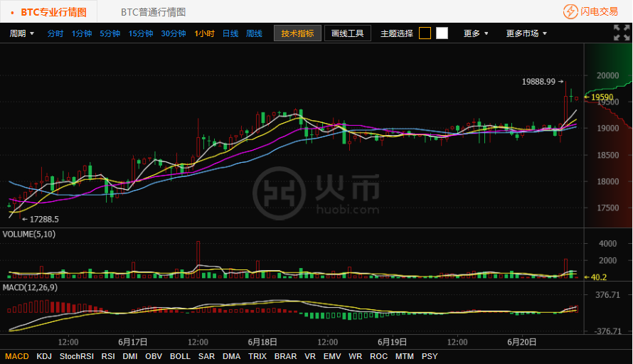The height and width of the screenshot is (364, 633).
Task: Open 画线工具 drawing tools
Action: 348,33
